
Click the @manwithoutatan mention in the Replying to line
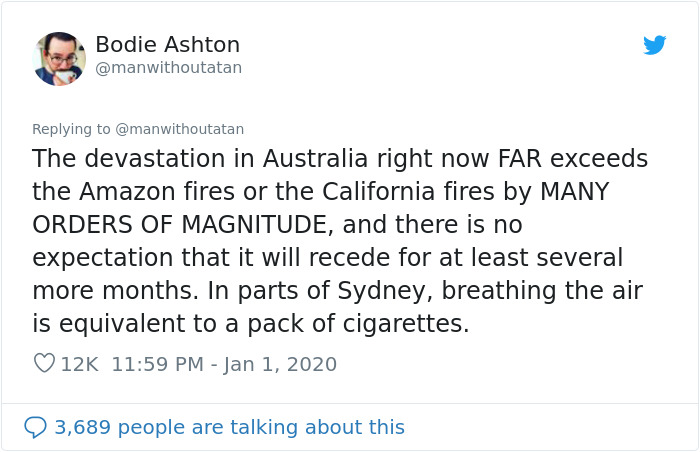180,129
